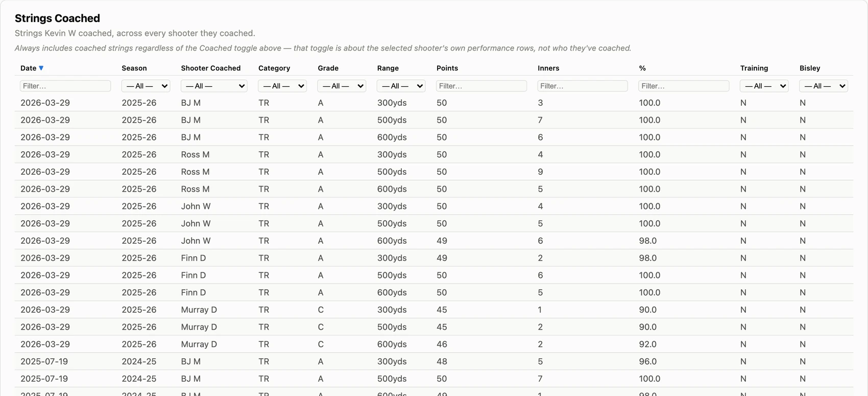Sort by the Category column header
This screenshot has height=396, width=868.
coord(274,68)
